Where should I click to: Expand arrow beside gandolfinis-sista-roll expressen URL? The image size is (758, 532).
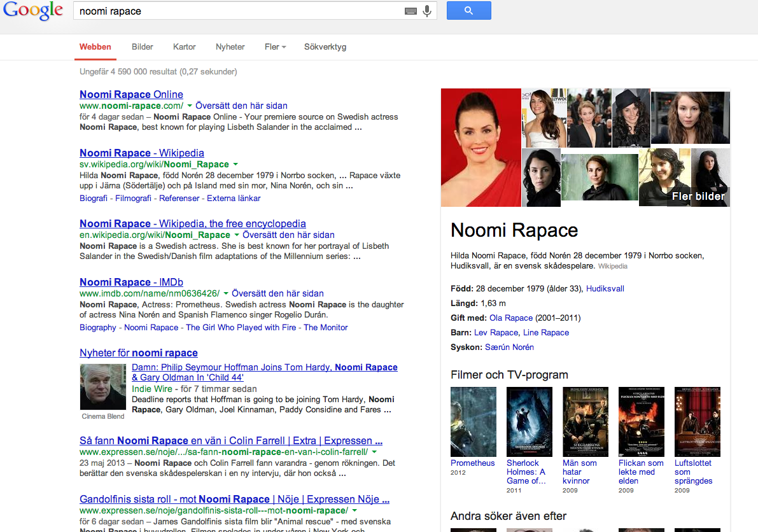click(354, 511)
